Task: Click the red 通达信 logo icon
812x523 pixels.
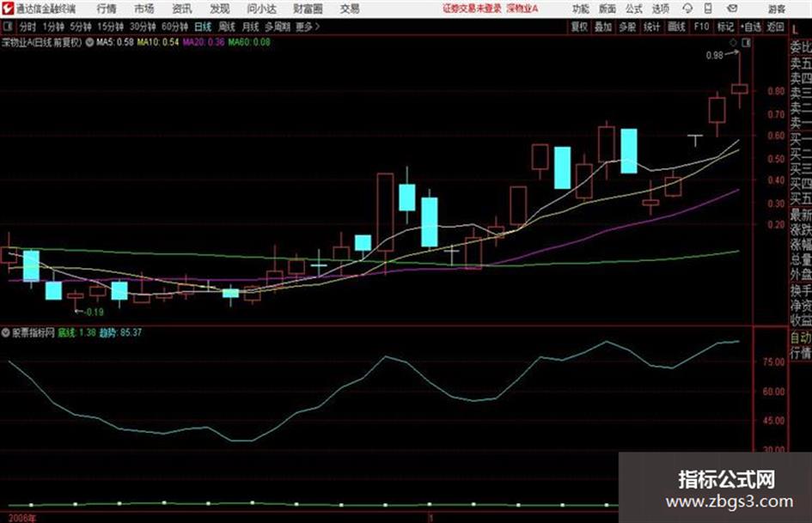Action: (x=8, y=9)
